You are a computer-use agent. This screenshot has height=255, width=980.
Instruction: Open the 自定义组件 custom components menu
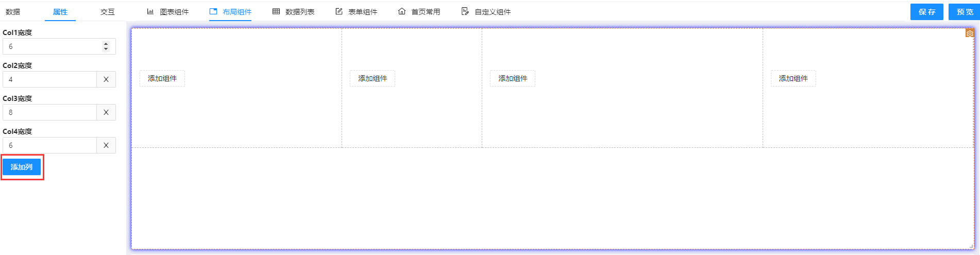pos(486,11)
